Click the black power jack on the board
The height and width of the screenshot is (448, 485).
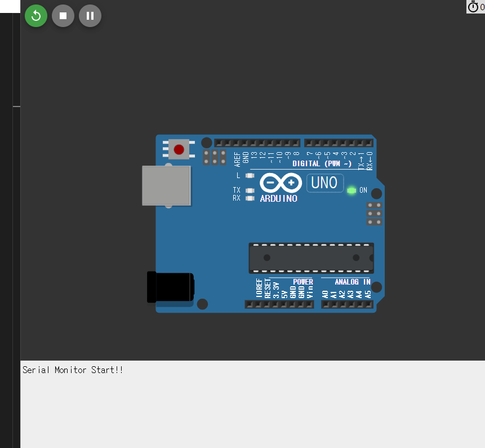pos(171,287)
